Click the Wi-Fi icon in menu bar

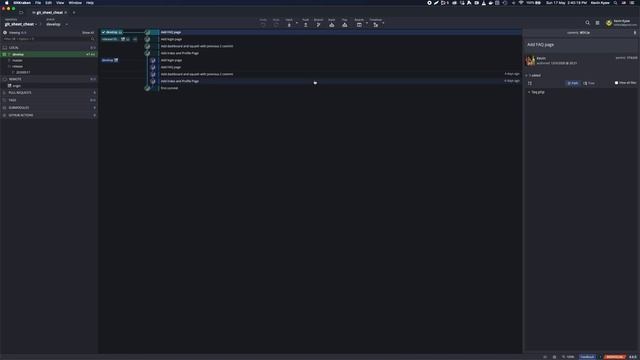(x=521, y=3)
